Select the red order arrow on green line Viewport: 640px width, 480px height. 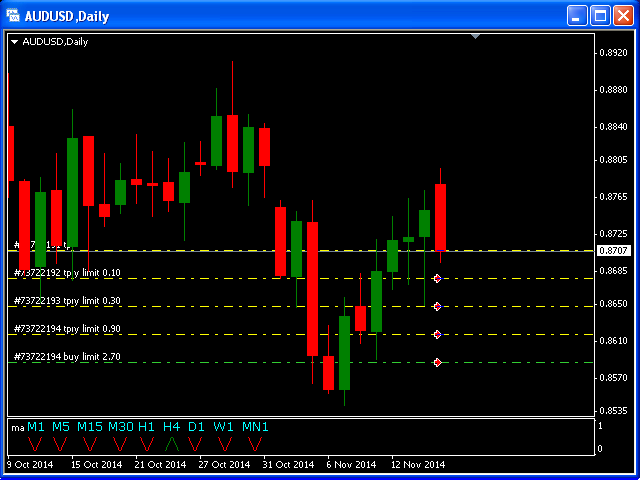coord(438,362)
